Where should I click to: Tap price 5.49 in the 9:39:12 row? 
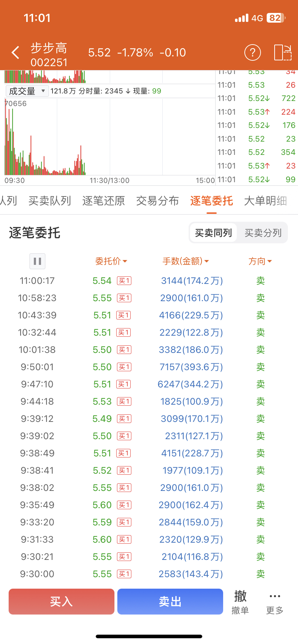click(102, 419)
